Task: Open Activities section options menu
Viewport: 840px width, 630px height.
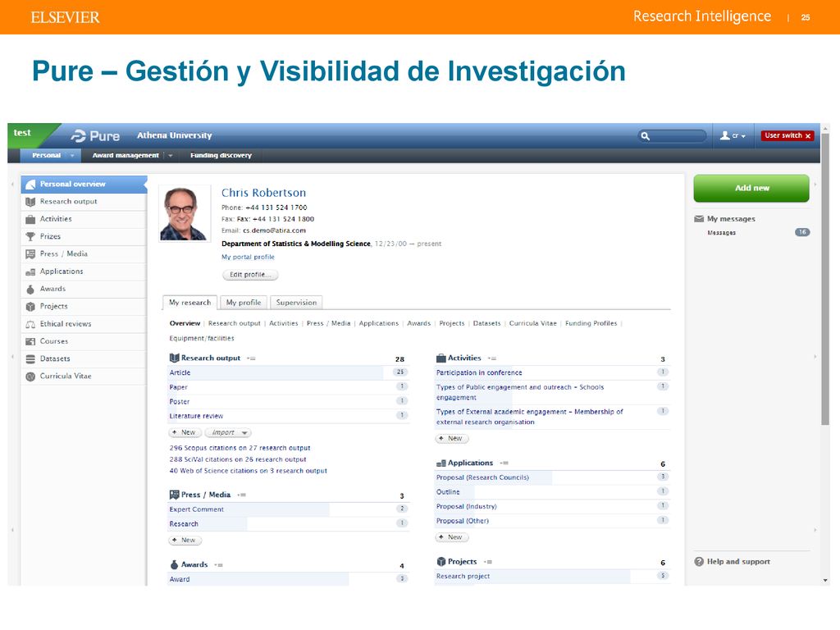Action: tap(492, 358)
